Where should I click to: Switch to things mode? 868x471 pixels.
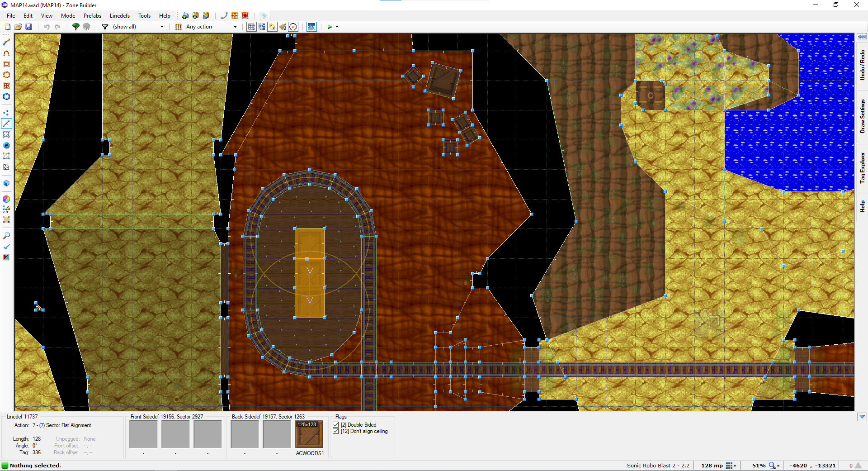[x=6, y=145]
